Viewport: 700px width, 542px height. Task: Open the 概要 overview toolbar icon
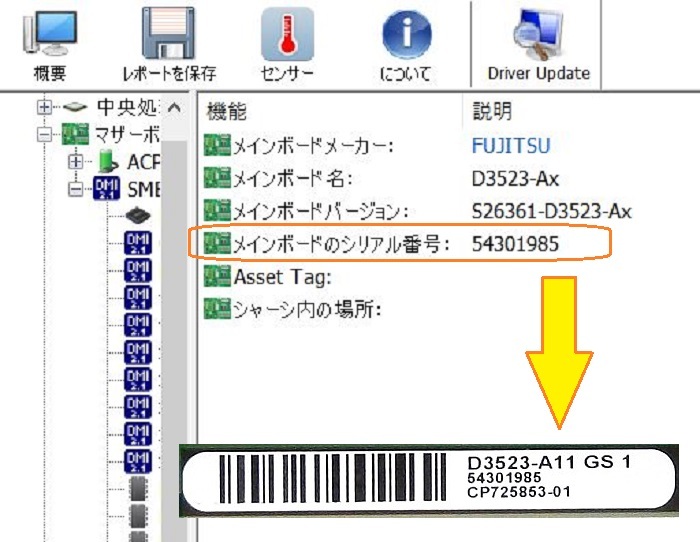point(50,46)
